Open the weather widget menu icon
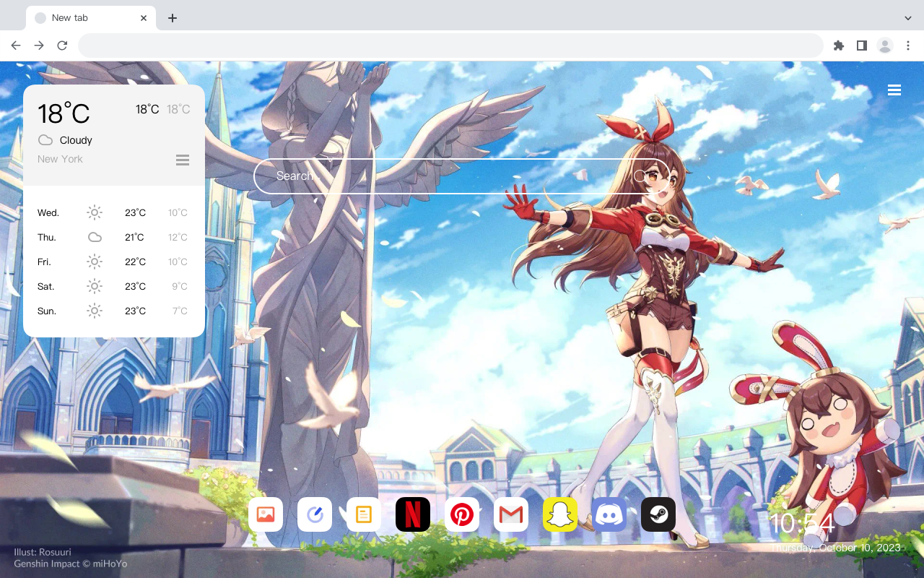This screenshot has height=578, width=924. (x=183, y=160)
